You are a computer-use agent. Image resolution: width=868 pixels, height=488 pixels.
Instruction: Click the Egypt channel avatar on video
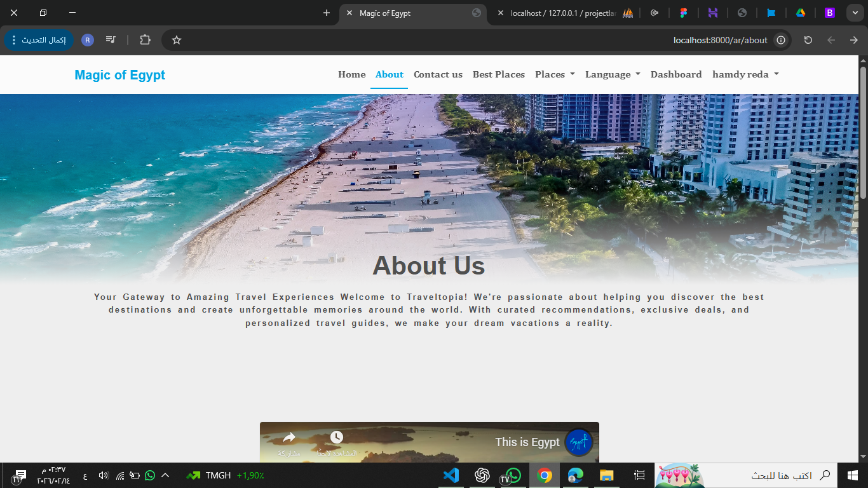click(578, 442)
